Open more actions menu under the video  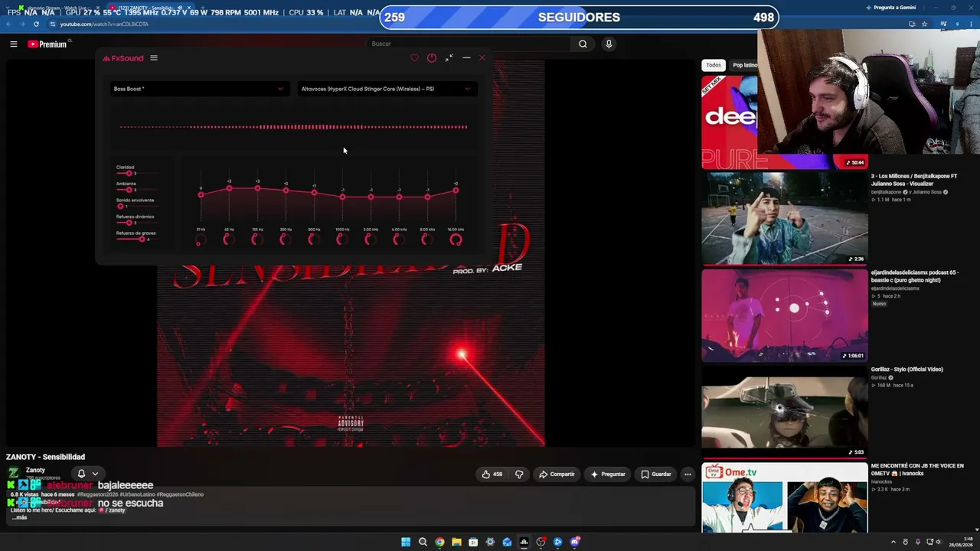click(688, 474)
